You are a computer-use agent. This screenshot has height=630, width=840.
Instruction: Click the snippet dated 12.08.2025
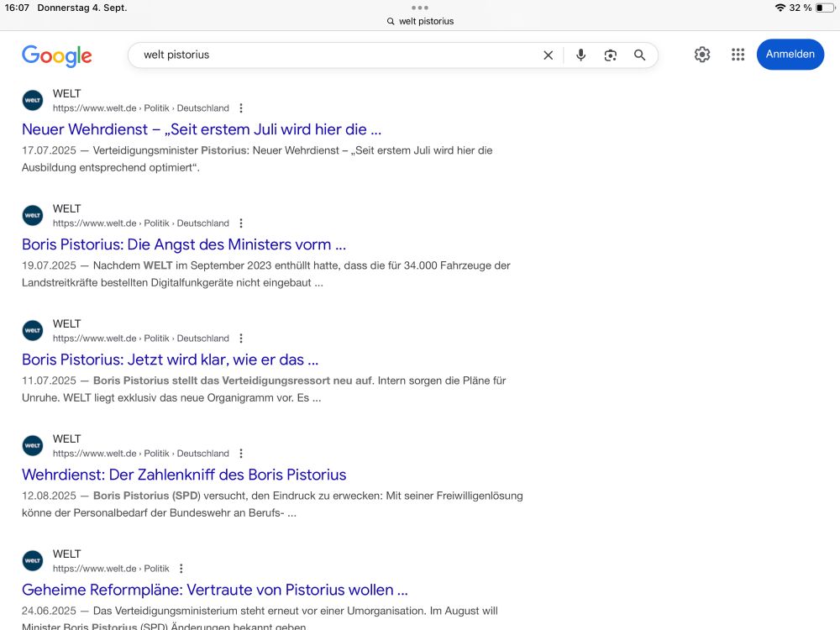pyautogui.click(x=273, y=505)
